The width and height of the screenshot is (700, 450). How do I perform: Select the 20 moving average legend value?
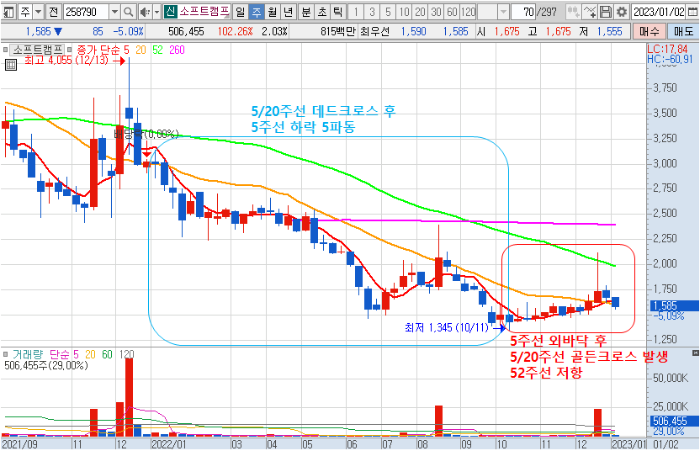pos(141,50)
